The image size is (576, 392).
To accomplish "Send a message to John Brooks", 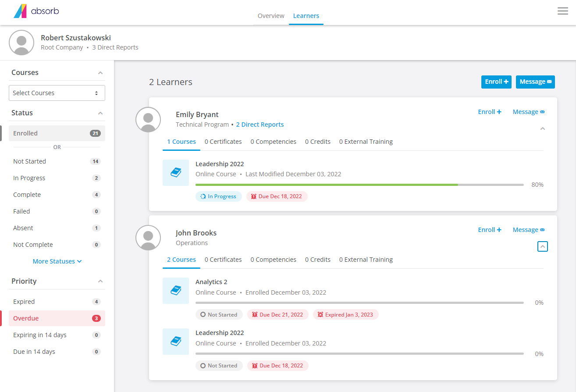I will [x=529, y=230].
